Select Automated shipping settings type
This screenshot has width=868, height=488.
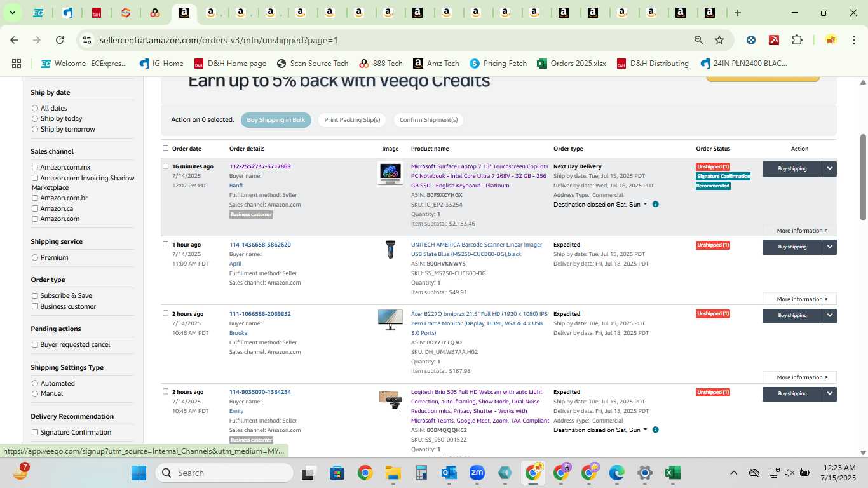pyautogui.click(x=35, y=384)
